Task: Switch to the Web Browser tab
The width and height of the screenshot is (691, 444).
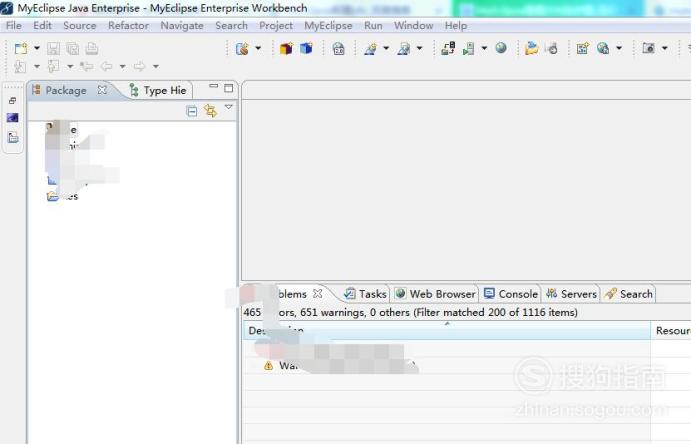Action: pos(435,294)
